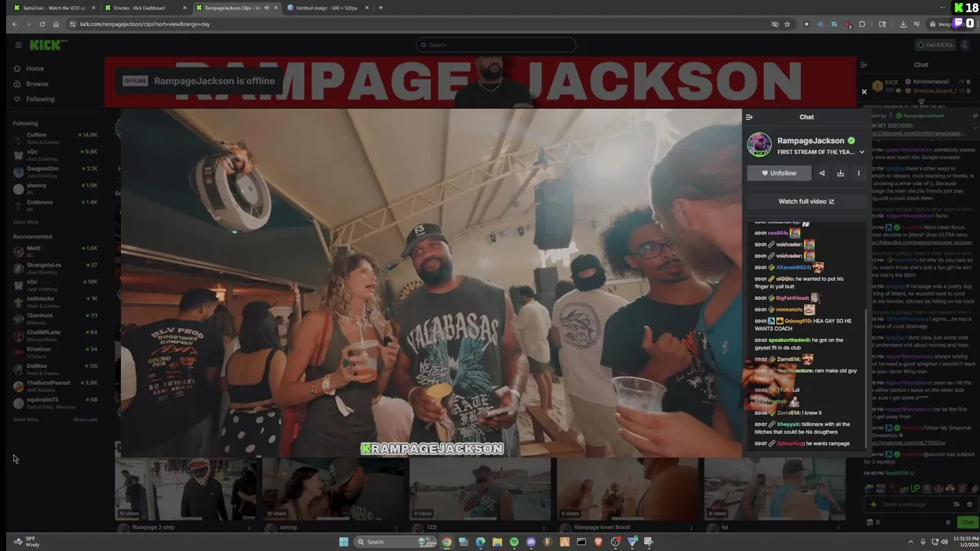The width and height of the screenshot is (980, 551).
Task: Show hidden system tray icons
Action: click(910, 542)
